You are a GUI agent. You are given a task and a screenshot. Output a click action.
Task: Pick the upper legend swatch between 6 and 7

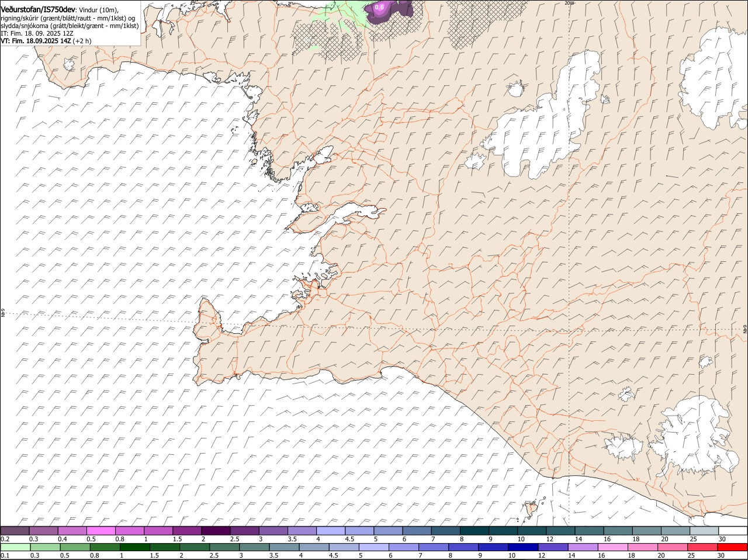(x=417, y=531)
